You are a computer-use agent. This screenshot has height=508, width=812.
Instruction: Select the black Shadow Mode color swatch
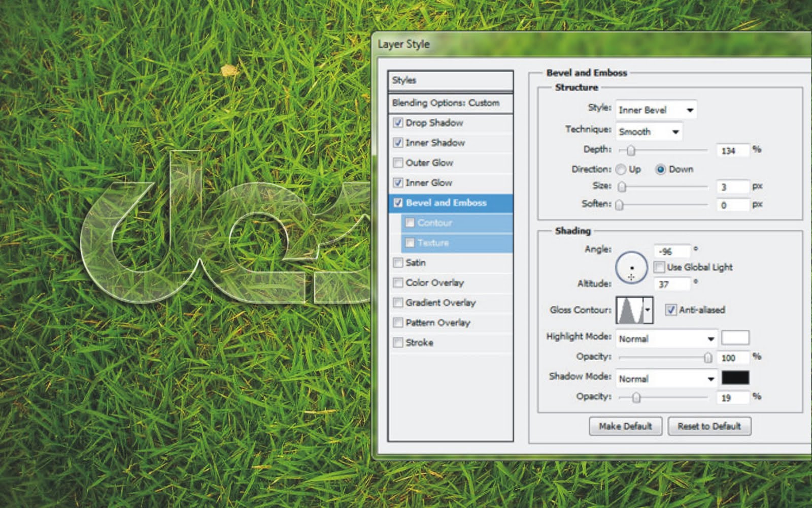(x=735, y=378)
